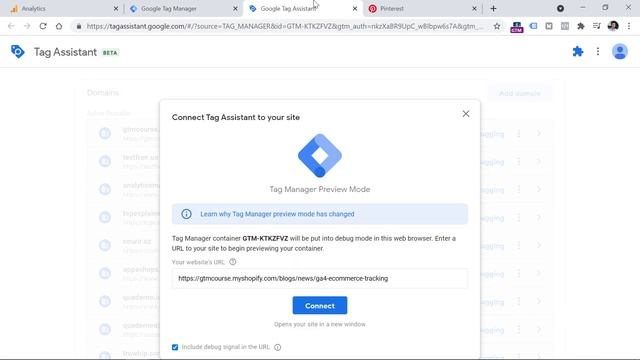The width and height of the screenshot is (640, 360).
Task: Switch to the Analytics browser tab
Action: (x=63, y=9)
